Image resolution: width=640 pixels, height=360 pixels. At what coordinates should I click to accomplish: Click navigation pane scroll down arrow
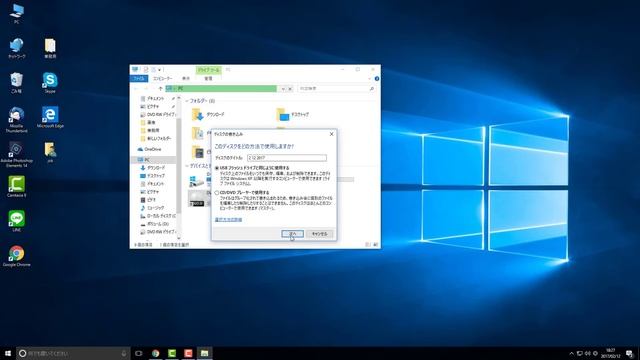179,238
